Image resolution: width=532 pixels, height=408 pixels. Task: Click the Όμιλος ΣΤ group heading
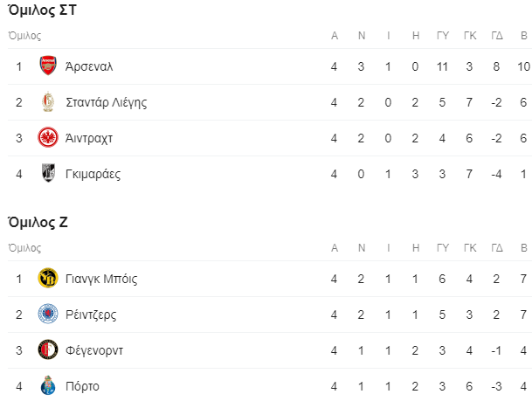[43, 10]
